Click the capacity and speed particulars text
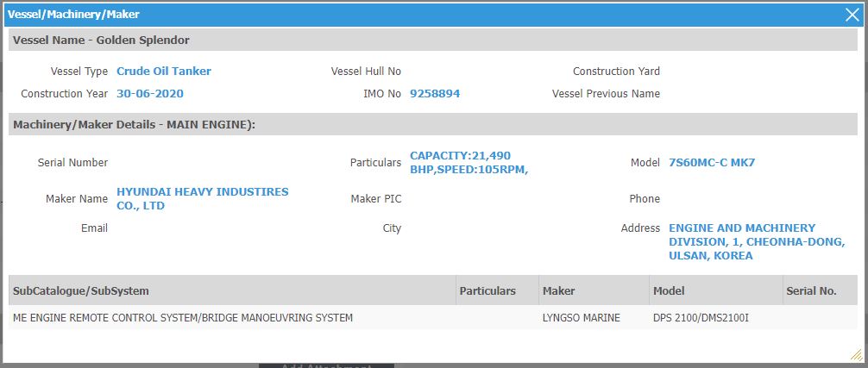Viewport: 868px width, 368px height. [x=469, y=162]
